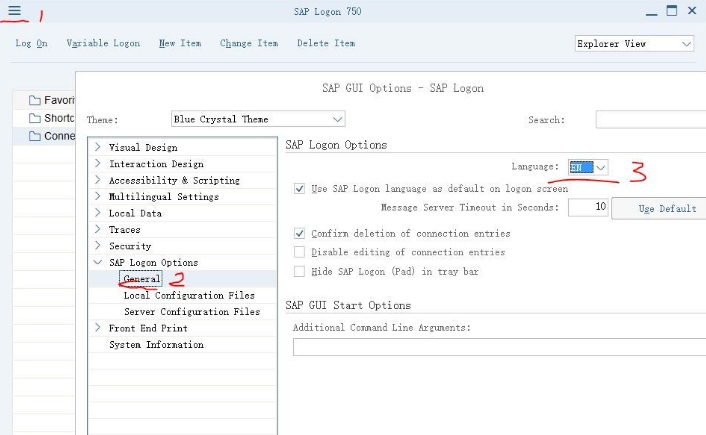Open the Explorer View dropdown

[634, 44]
